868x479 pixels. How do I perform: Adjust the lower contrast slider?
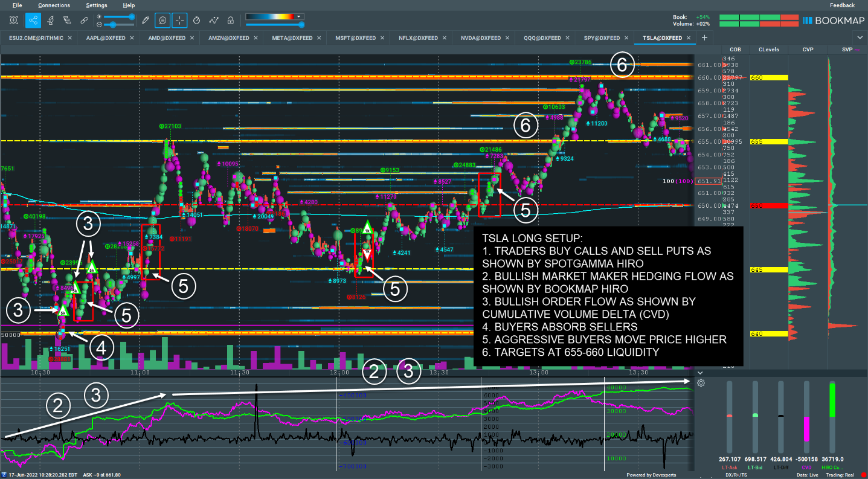tap(120, 24)
